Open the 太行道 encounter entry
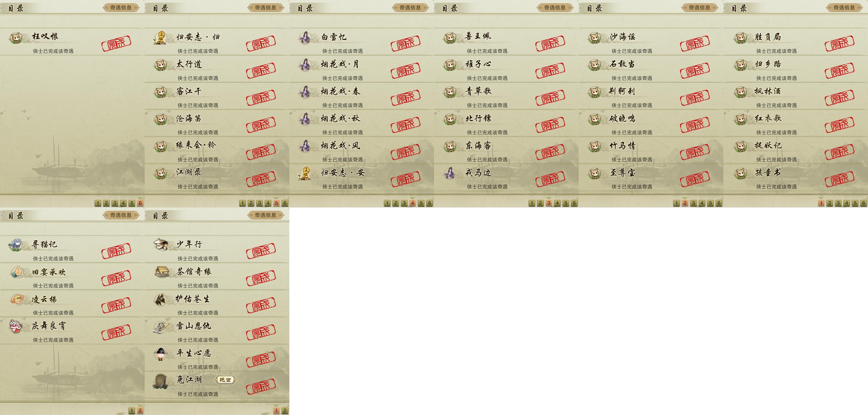This screenshot has width=868, height=415. [x=217, y=69]
